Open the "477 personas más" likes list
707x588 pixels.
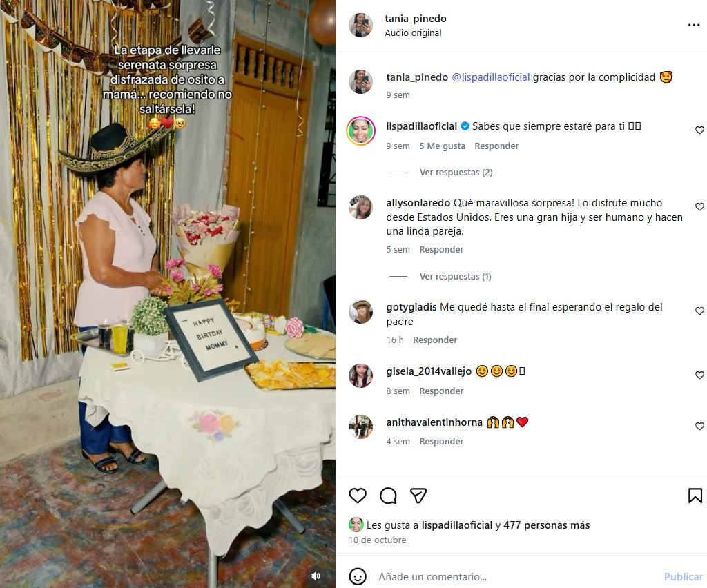coord(546,525)
